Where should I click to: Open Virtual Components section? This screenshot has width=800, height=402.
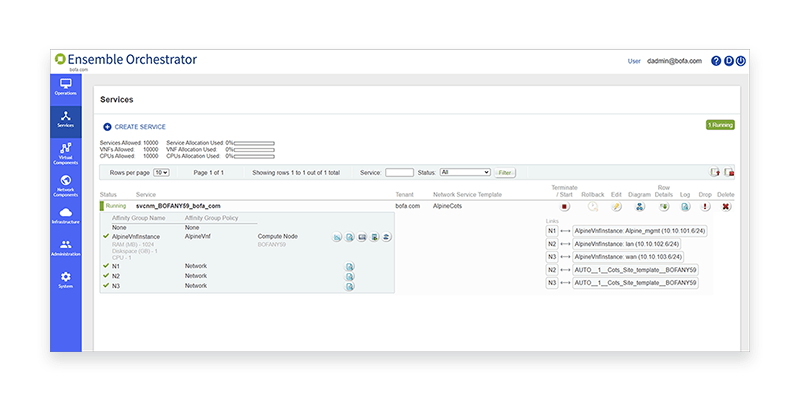[65, 152]
